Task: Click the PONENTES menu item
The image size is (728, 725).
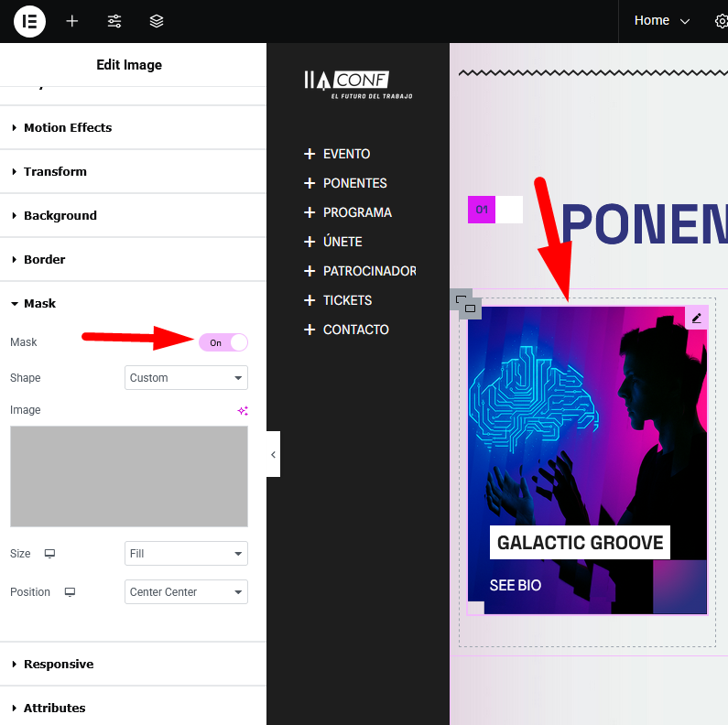Action: point(354,183)
